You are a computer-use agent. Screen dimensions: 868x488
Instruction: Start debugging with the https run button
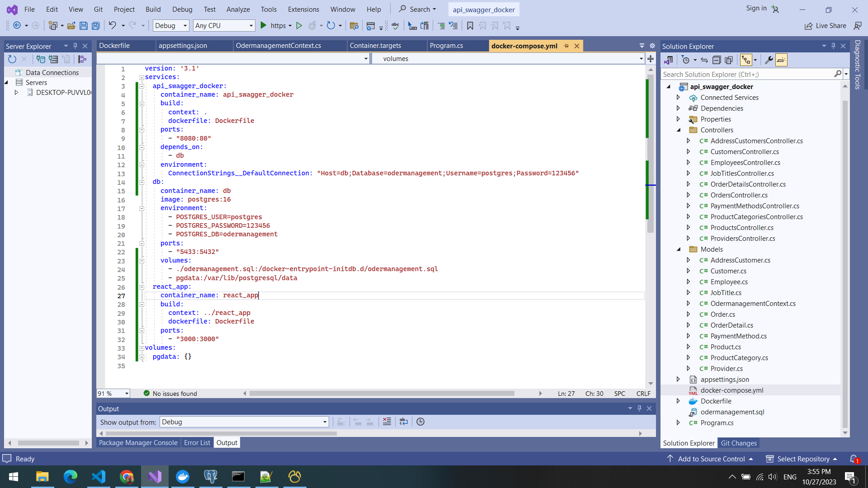264,26
